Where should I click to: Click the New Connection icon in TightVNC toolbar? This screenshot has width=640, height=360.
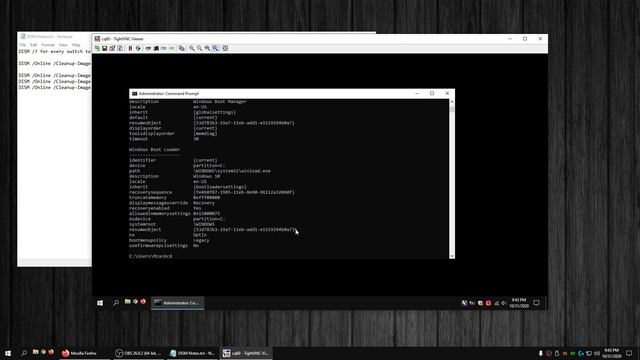tap(97, 48)
